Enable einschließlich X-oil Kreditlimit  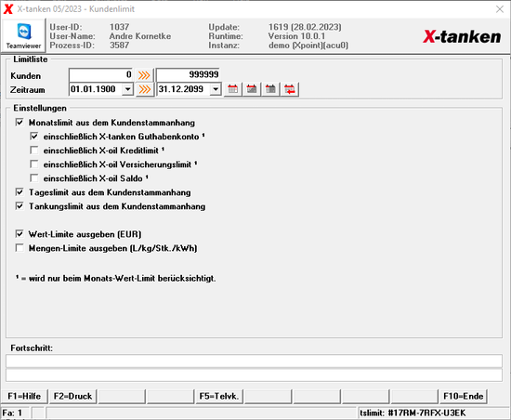point(33,151)
